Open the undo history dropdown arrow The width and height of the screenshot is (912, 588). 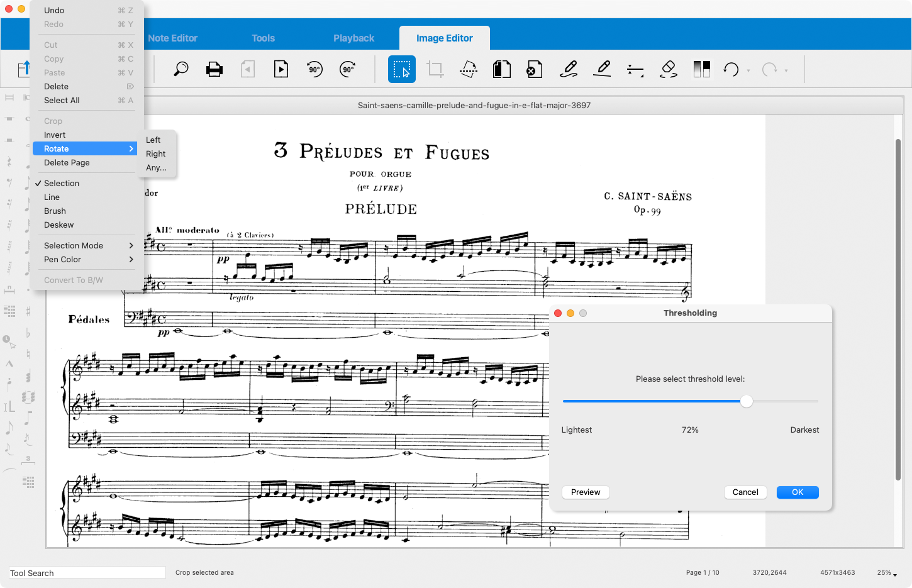(x=748, y=70)
